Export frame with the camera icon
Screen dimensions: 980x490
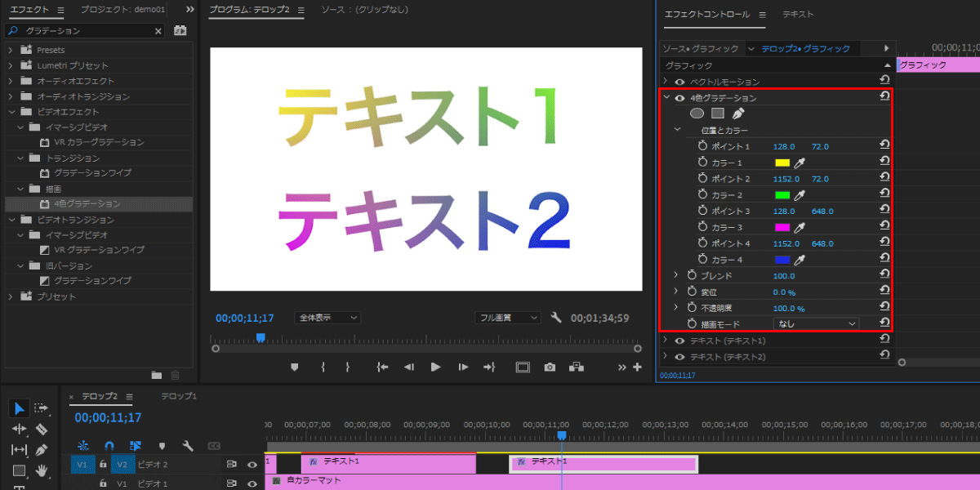pos(550,367)
